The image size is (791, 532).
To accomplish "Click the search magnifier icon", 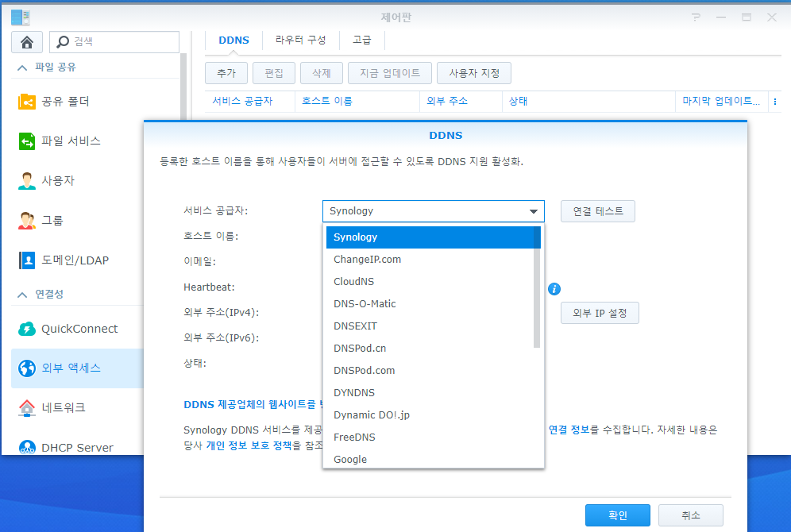I will pyautogui.click(x=63, y=42).
